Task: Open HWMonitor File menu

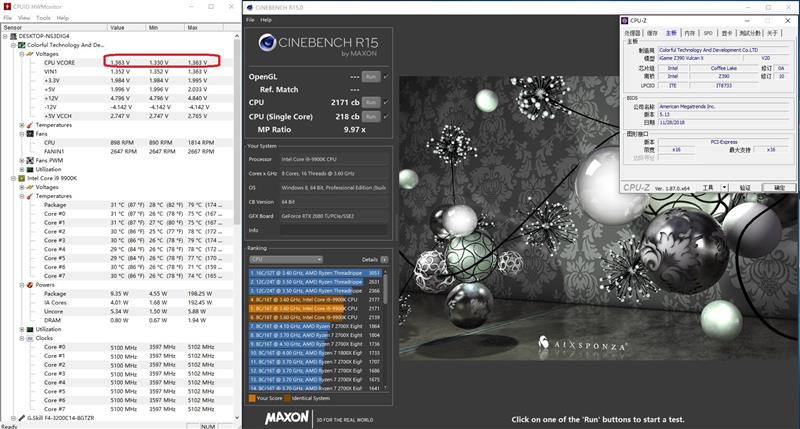Action: [x=8, y=18]
